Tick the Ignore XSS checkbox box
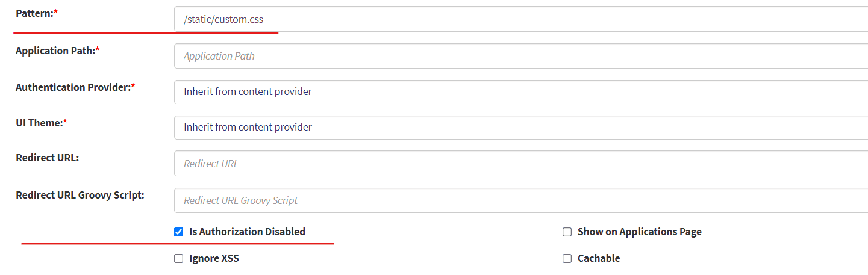This screenshot has width=868, height=275. pos(179,259)
